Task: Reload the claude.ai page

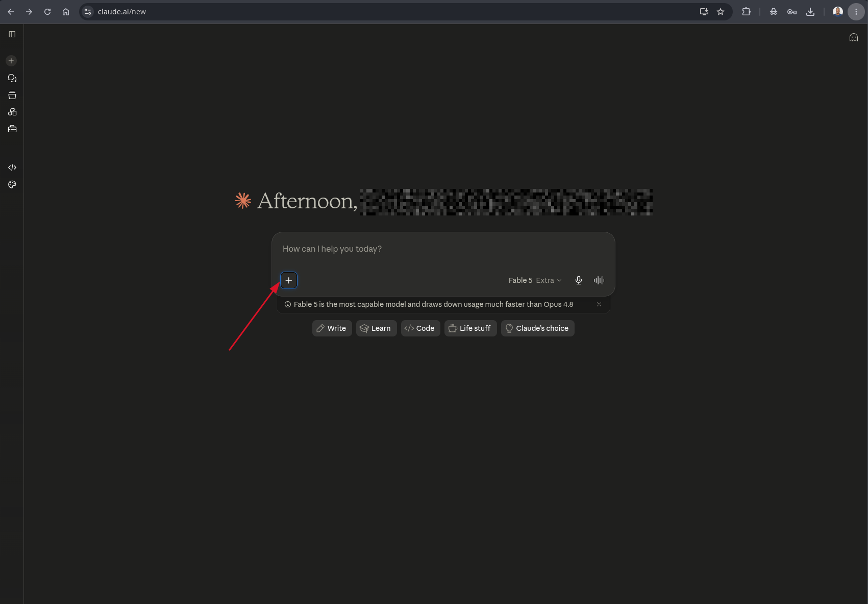Action: tap(47, 12)
